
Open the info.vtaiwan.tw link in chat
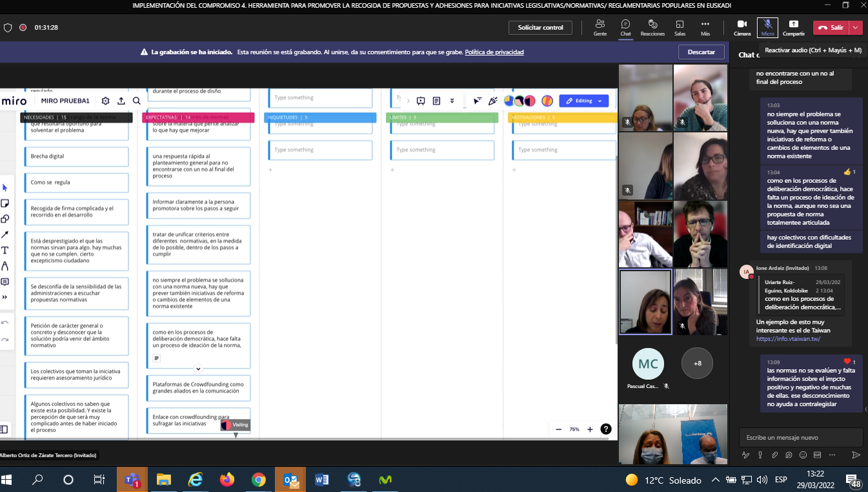(788, 339)
